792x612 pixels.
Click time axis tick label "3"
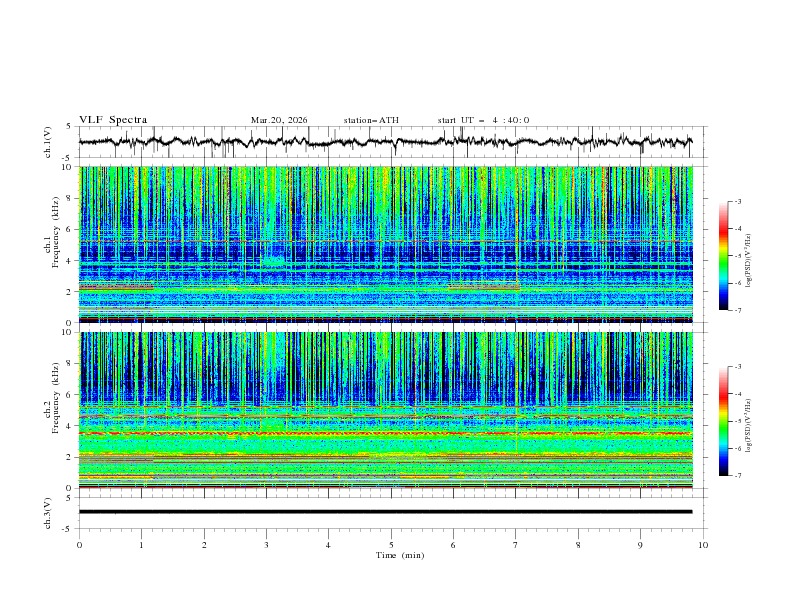click(266, 545)
